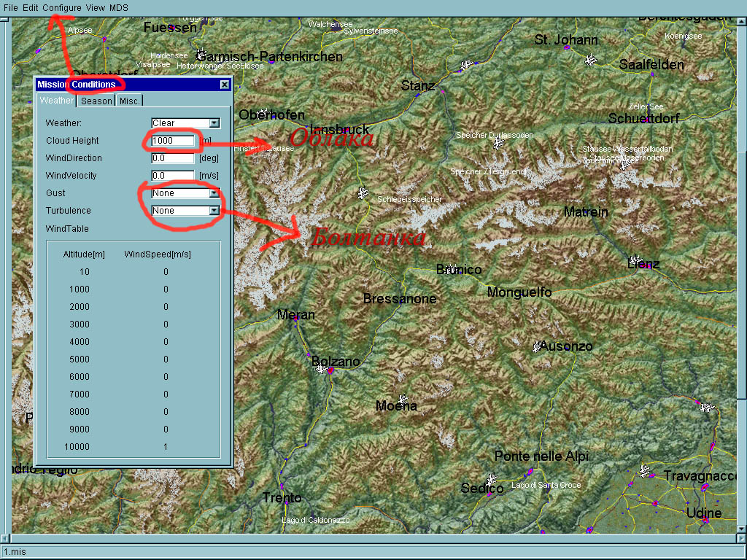Click the altitude cell reading 9000

tap(80, 429)
